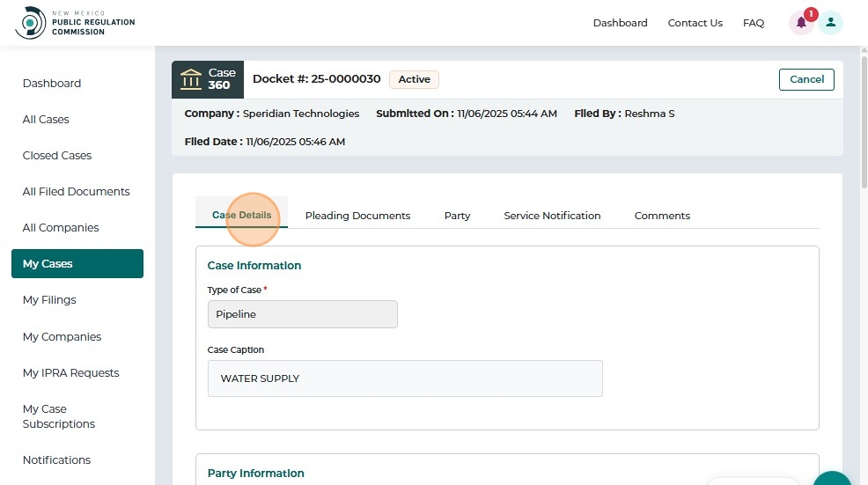Open Closed Cases in sidebar
The width and height of the screenshot is (868, 485).
coord(57,155)
